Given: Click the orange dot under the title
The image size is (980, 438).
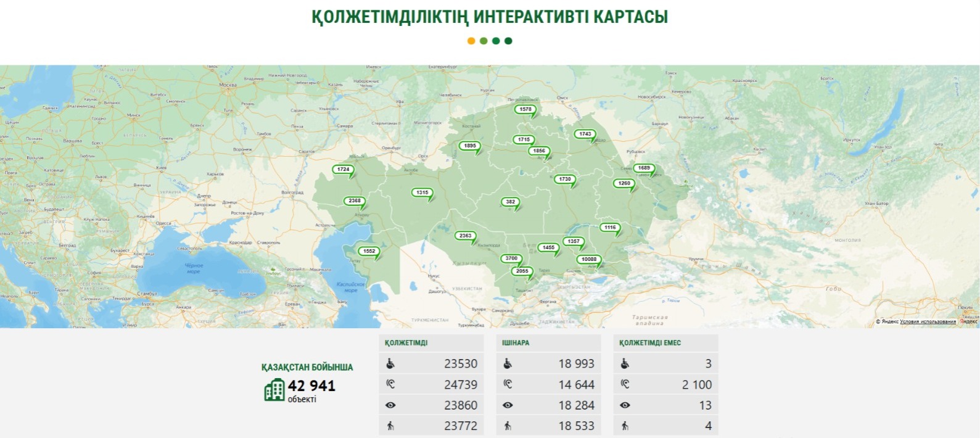Looking at the screenshot, I should 471,41.
